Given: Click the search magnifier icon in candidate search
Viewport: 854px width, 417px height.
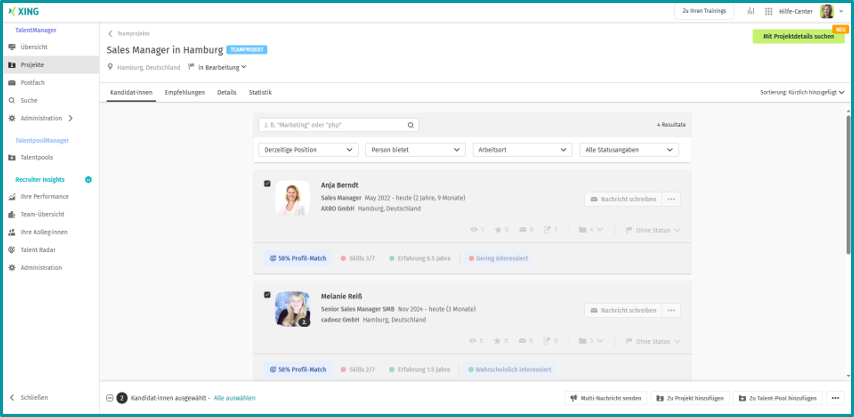Looking at the screenshot, I should pos(410,125).
